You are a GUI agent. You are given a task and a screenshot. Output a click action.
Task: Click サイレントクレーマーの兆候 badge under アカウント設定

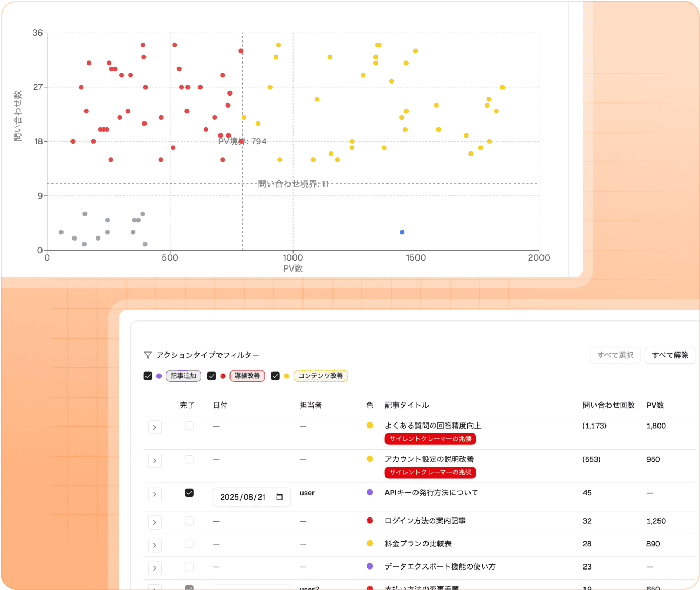[431, 472]
